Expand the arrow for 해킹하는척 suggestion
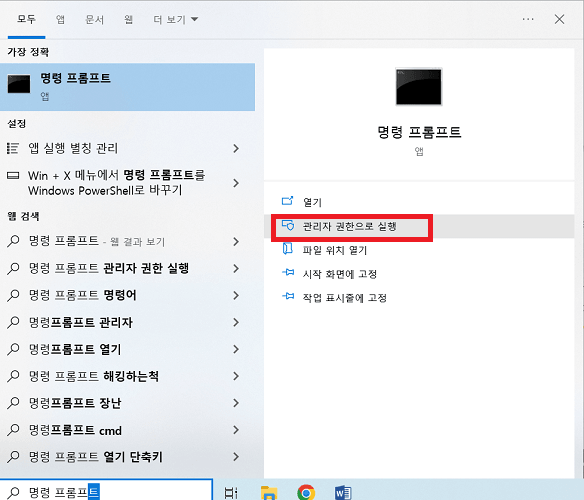This screenshot has width=584, height=500. [x=236, y=376]
